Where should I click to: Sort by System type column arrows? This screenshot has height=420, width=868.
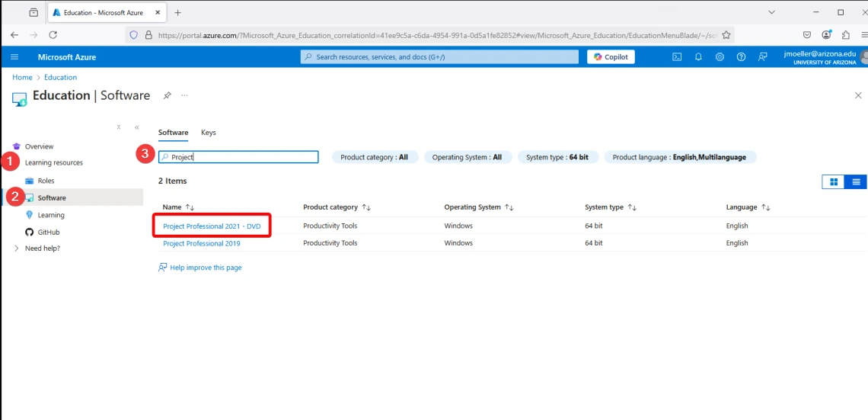(632, 207)
